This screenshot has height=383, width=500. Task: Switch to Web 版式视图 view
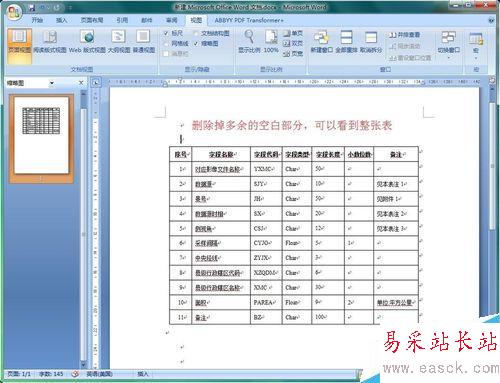tap(87, 42)
